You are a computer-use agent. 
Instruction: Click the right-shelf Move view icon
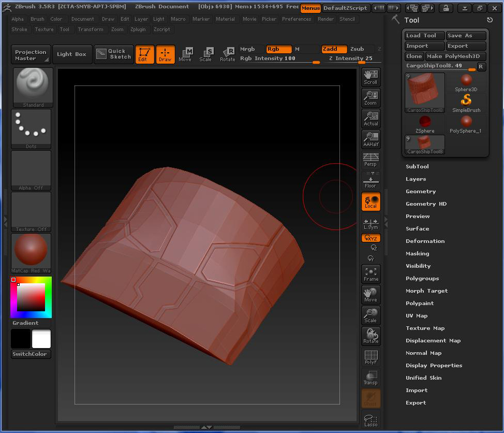pos(370,295)
